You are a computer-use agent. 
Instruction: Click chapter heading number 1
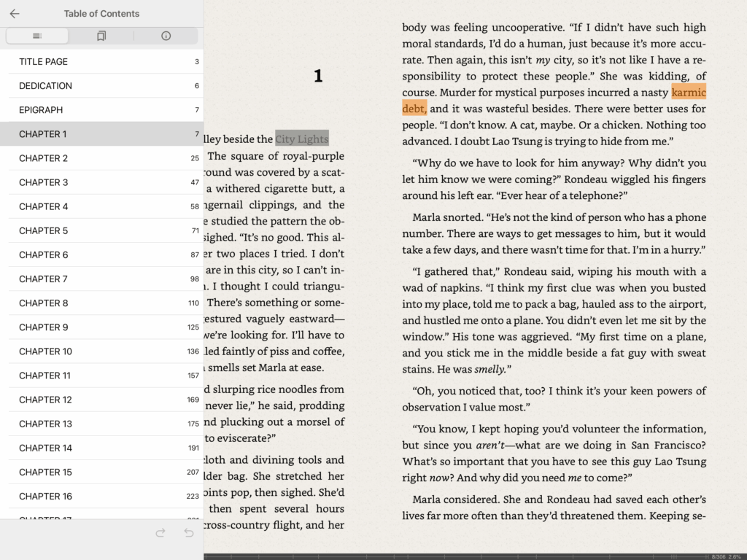[318, 76]
